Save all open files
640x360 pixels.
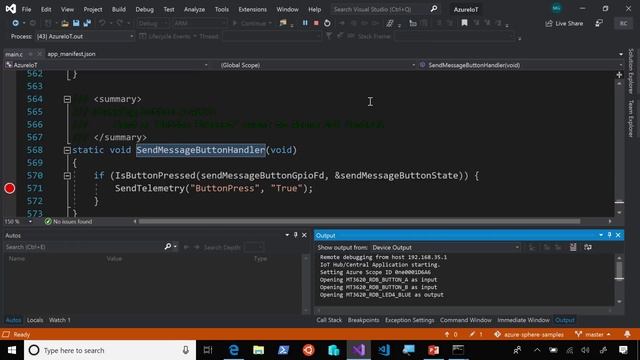point(87,23)
